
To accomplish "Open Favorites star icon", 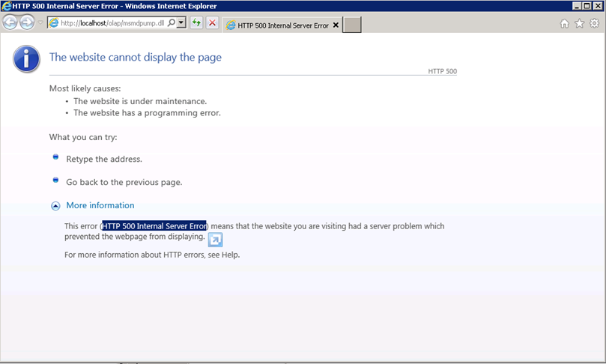I will pos(579,23).
